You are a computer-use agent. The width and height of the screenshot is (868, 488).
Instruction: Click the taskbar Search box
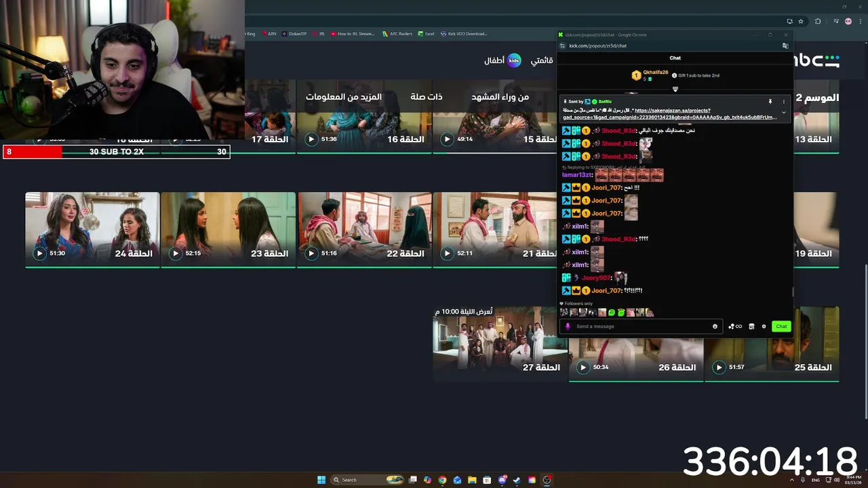tap(368, 480)
